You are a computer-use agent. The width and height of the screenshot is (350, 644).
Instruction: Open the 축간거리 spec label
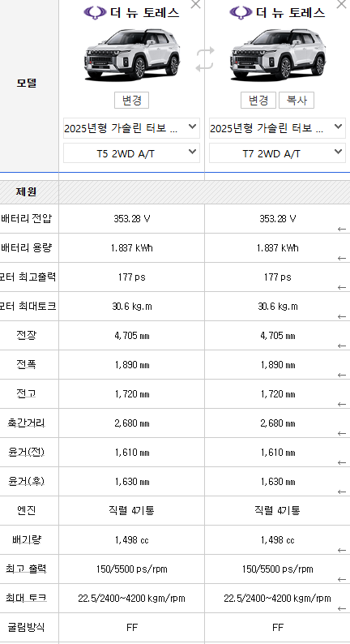[x=26, y=423]
